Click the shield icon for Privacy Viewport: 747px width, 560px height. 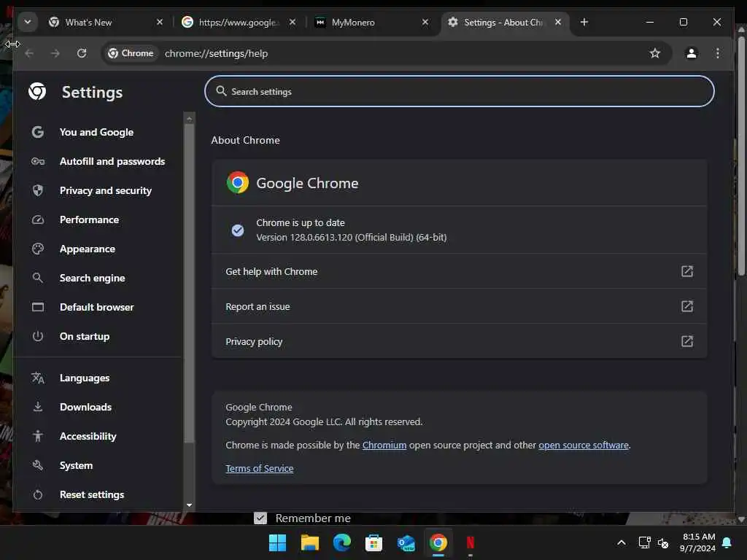click(38, 190)
